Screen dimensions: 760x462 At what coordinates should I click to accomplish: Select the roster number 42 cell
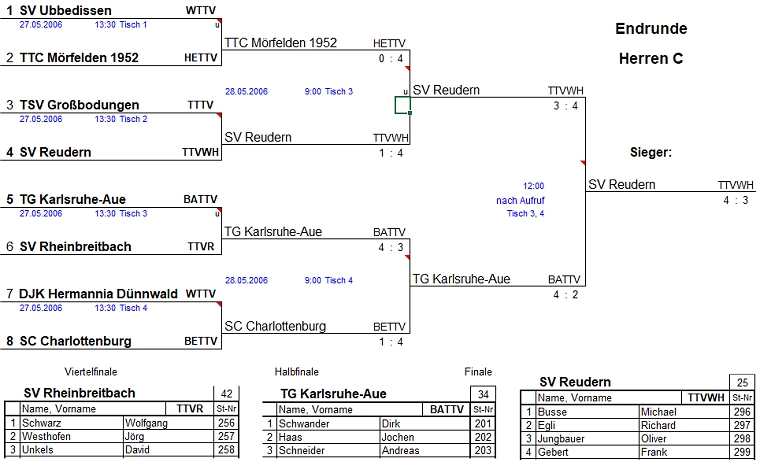[227, 393]
